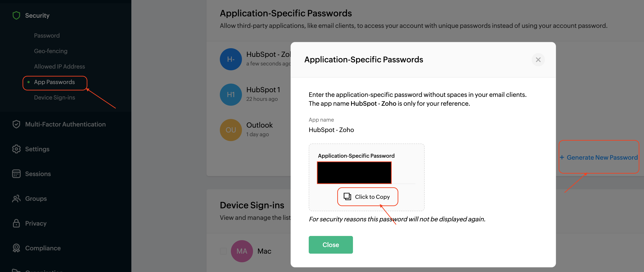Click the green Close button
This screenshot has height=272, width=644.
[331, 245]
